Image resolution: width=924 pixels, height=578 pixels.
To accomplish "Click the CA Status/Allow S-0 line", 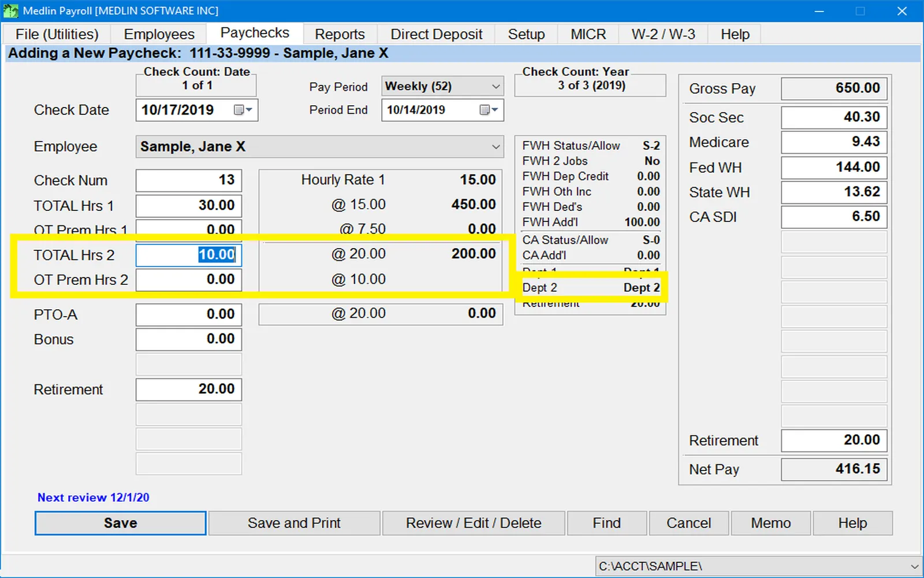I will coord(591,240).
